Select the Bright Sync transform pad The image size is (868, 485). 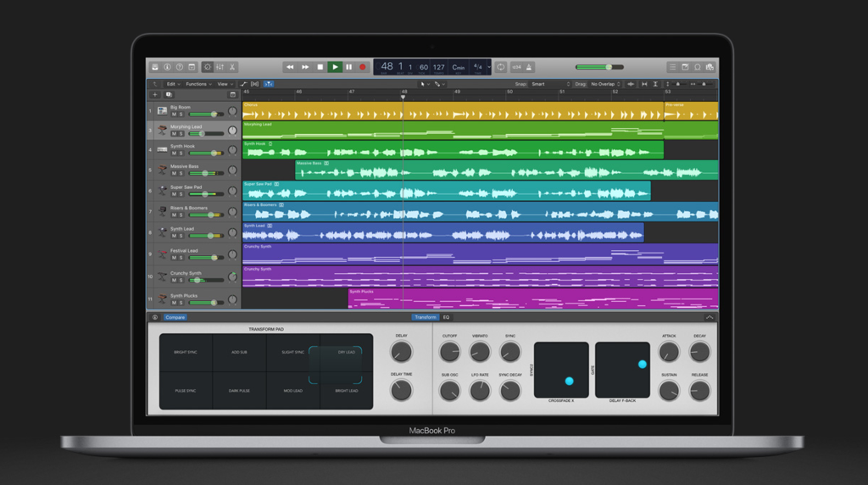tap(186, 352)
